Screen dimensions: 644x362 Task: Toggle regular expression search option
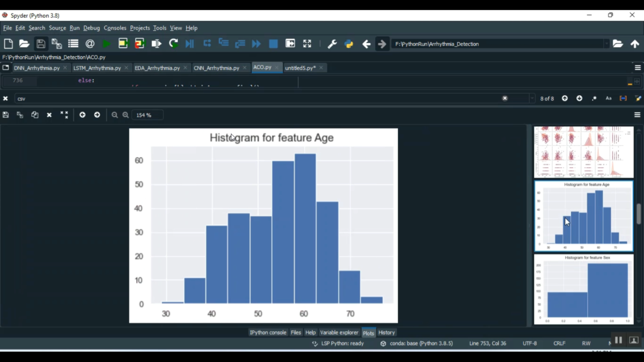[594, 99]
